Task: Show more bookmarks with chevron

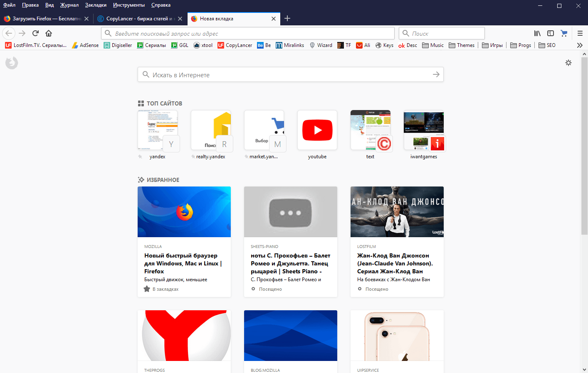Action: (580, 45)
